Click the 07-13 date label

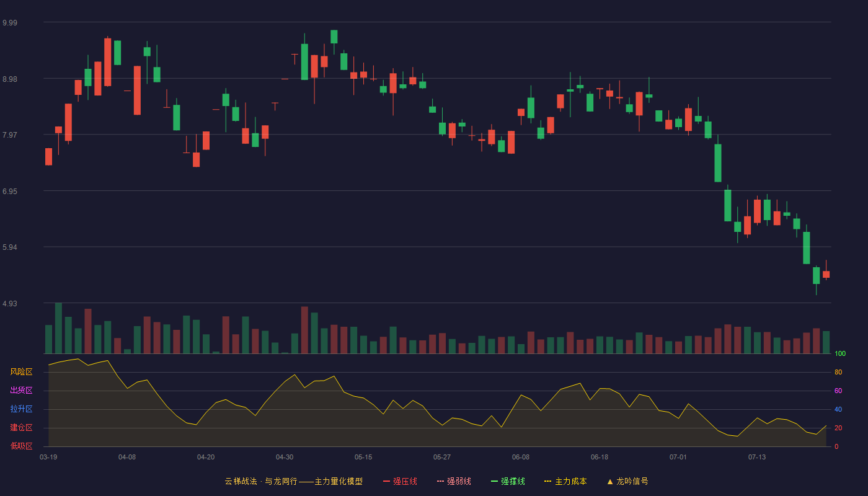pos(757,457)
